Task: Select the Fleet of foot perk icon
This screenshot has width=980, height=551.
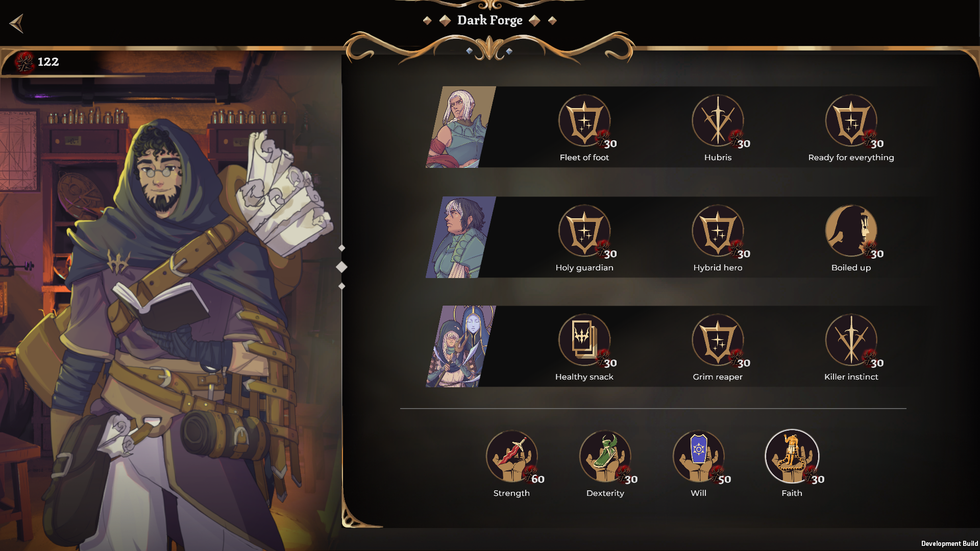Action: pyautogui.click(x=584, y=121)
